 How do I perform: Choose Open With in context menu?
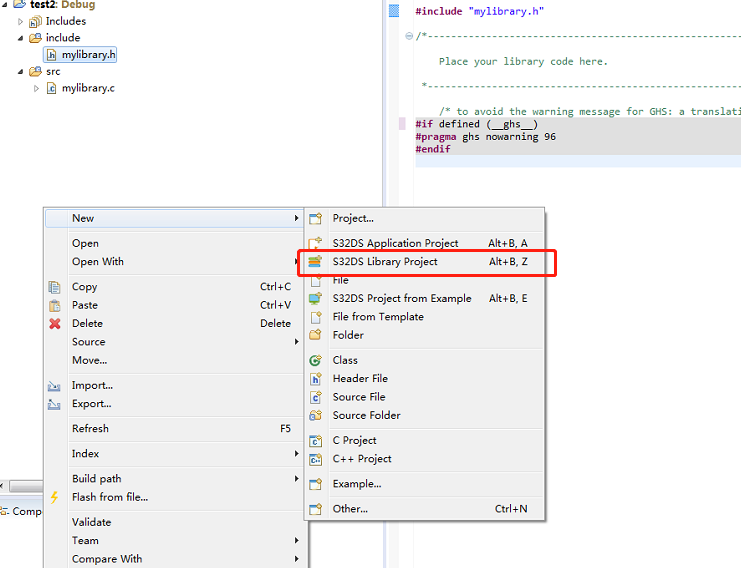174,262
